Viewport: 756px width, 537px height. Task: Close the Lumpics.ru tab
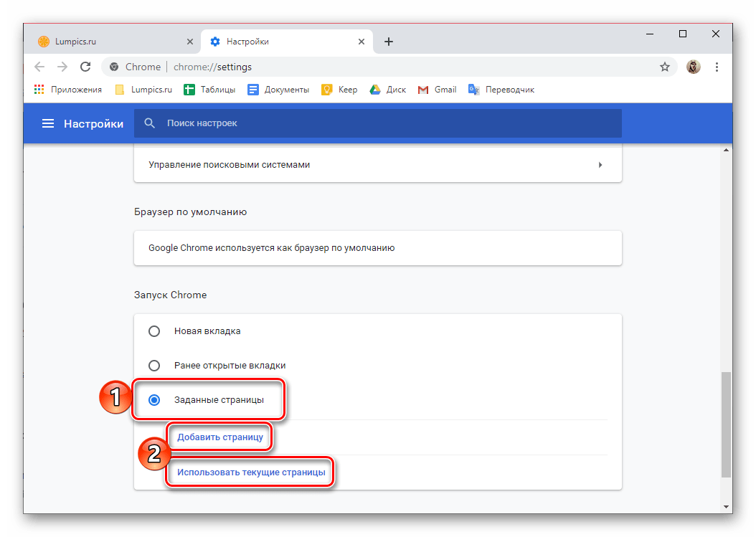click(x=190, y=42)
